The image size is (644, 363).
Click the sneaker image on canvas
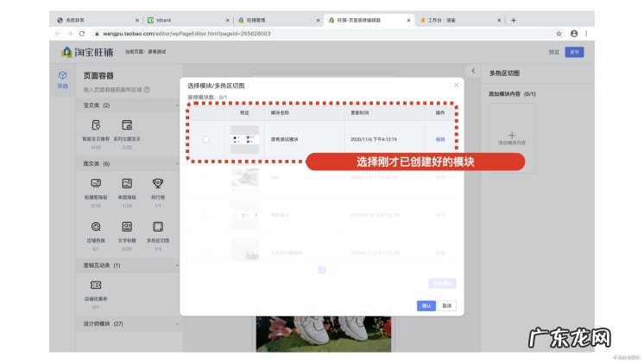[x=323, y=334]
